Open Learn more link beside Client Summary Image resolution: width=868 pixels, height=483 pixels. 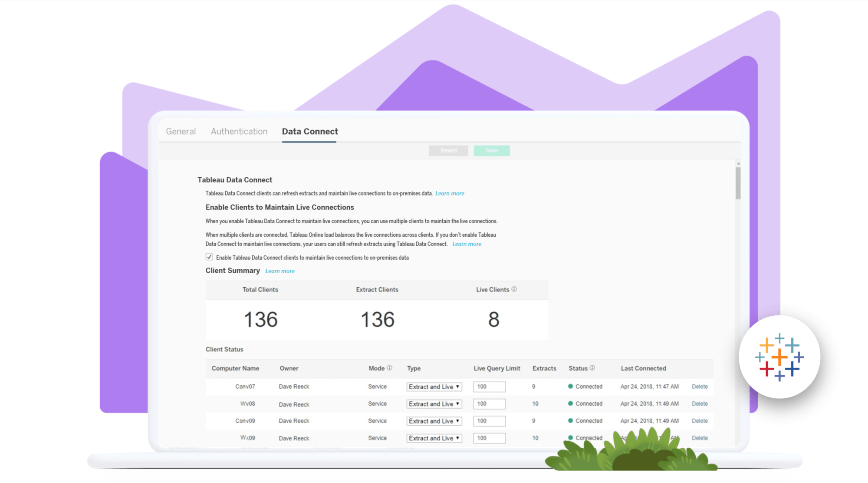279,271
